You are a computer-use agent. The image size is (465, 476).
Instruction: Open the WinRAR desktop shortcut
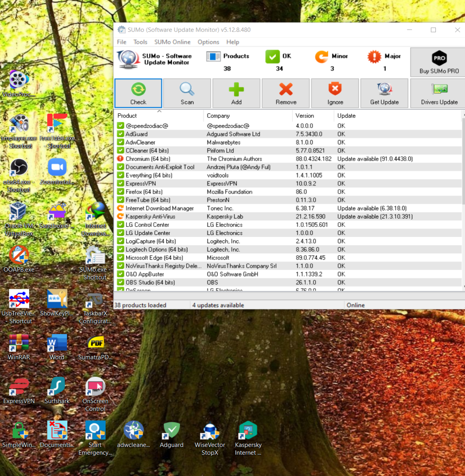(19, 346)
